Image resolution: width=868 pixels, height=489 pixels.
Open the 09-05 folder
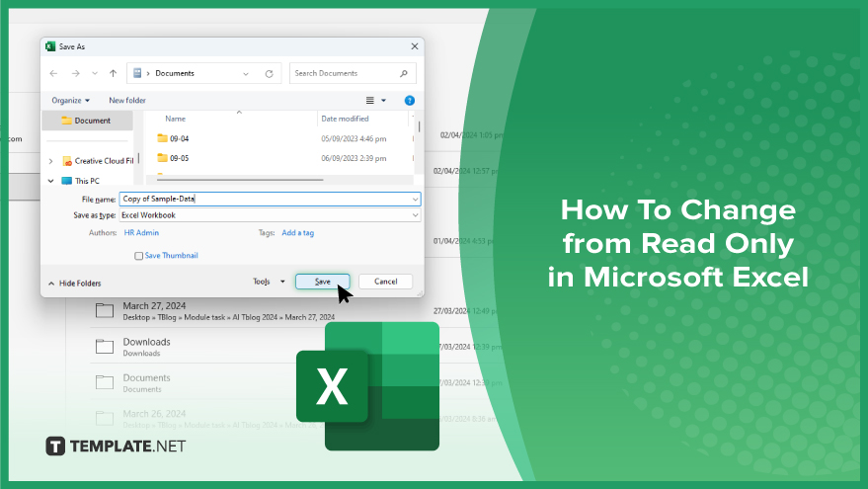coord(173,158)
